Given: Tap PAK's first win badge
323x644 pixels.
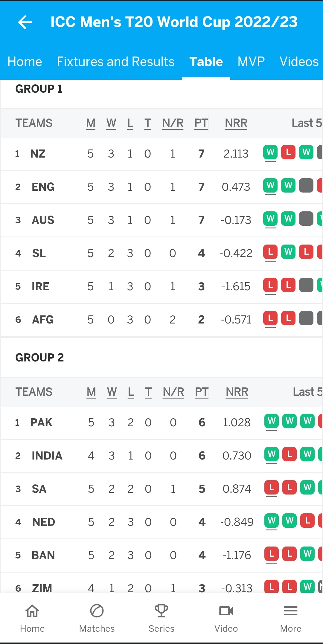Looking at the screenshot, I should pyautogui.click(x=272, y=421).
